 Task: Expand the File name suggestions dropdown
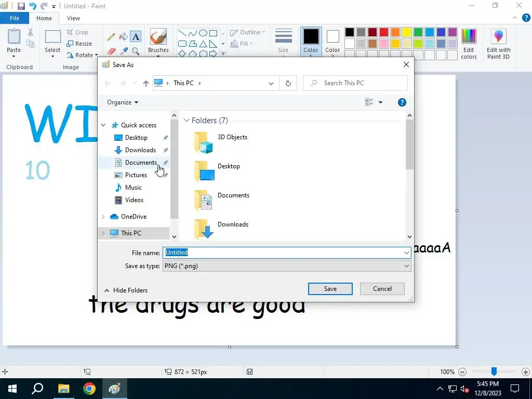click(x=406, y=253)
